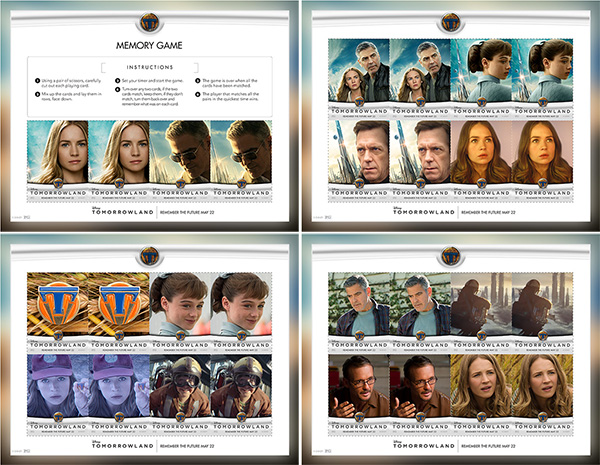This screenshot has width=600, height=465.
Task: Click 'REMEMBER THE FUTURE MAY 22' on the stern man page
Action: (x=488, y=212)
